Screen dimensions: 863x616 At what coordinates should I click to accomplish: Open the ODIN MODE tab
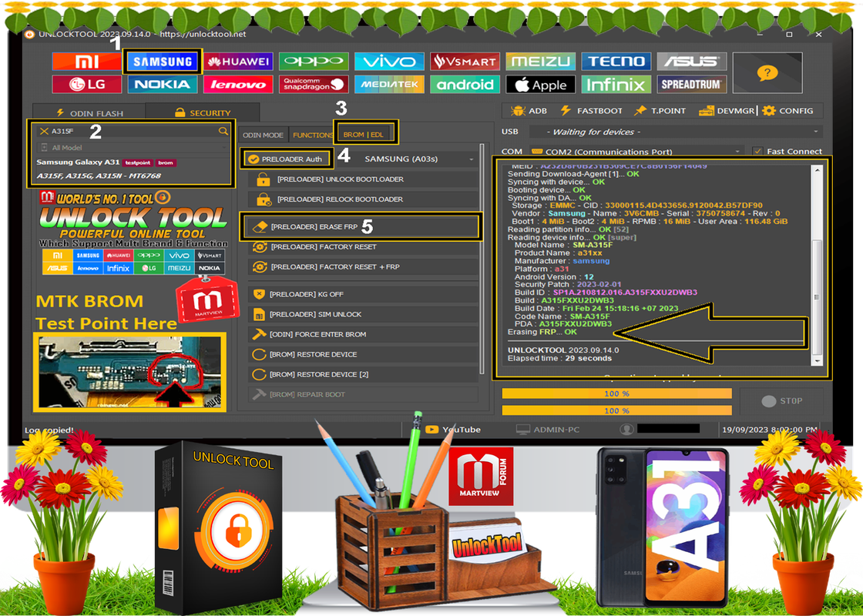click(263, 135)
